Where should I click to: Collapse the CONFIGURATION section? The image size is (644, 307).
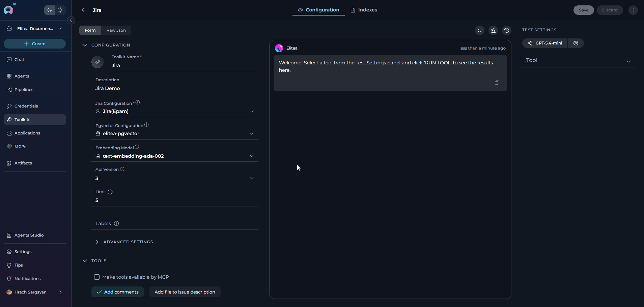coord(85,45)
